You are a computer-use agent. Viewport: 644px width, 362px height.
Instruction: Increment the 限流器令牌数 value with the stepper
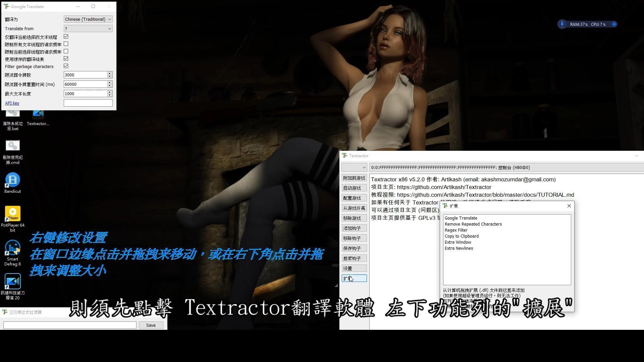pyautogui.click(x=109, y=73)
